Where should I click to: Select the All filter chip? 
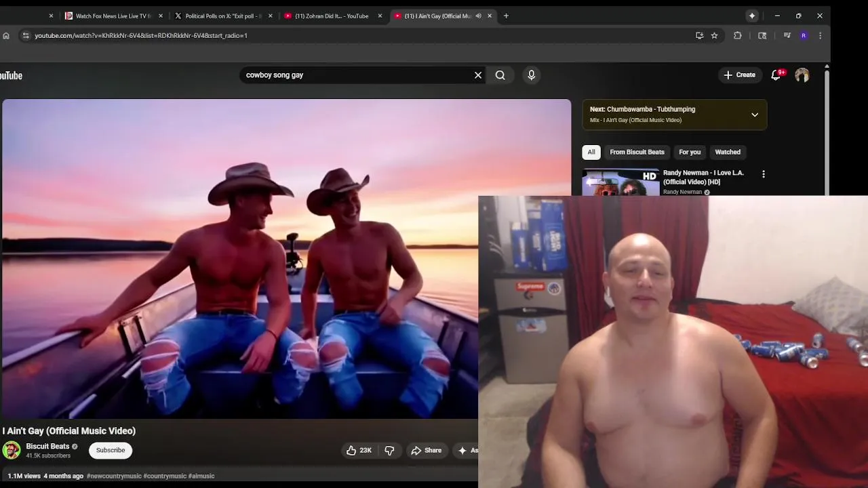591,152
